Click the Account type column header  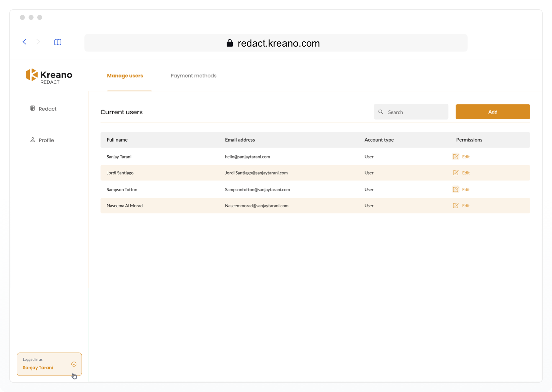click(x=379, y=140)
